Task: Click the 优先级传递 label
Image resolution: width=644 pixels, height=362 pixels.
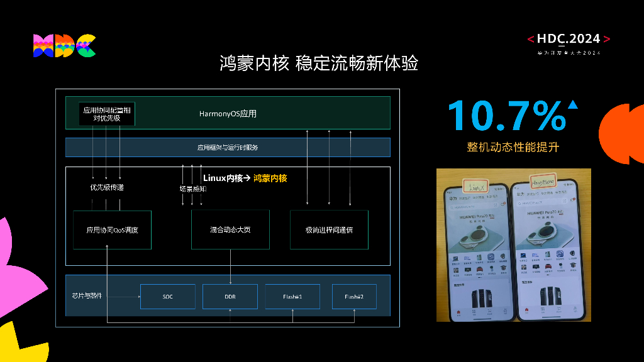Action: click(107, 187)
